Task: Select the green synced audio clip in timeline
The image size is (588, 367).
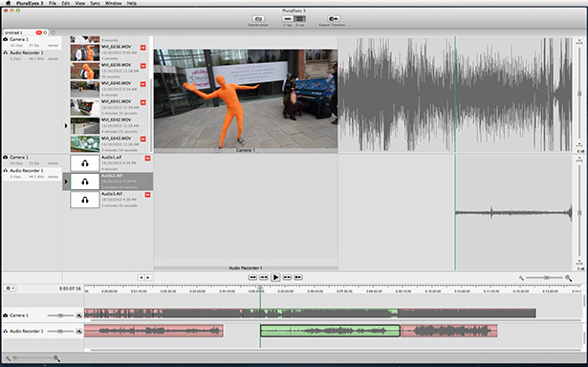Action: [330, 331]
